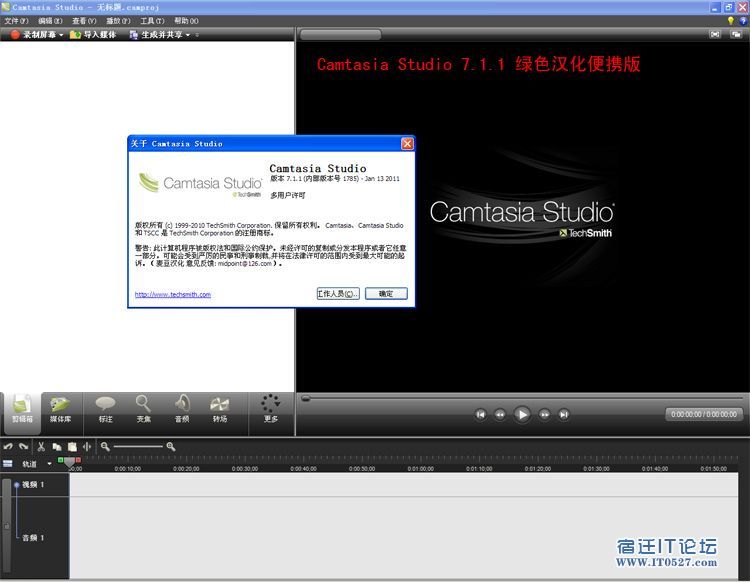Viewport: 750px width, 582px height.
Task: Click the timeline zoom in magnifier
Action: point(171,447)
